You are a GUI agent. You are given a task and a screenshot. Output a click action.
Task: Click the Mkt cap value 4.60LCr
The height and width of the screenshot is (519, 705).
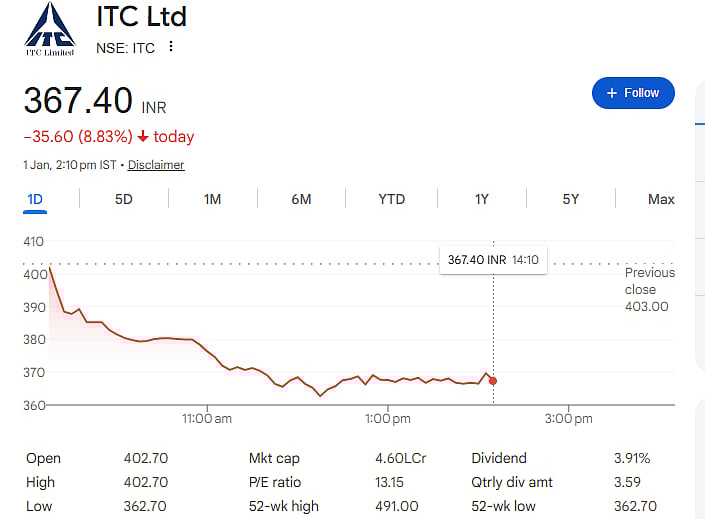point(400,459)
